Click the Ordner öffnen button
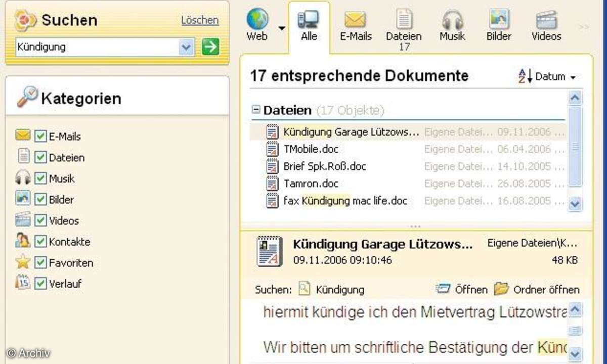The width and height of the screenshot is (607, 364). pos(537,289)
